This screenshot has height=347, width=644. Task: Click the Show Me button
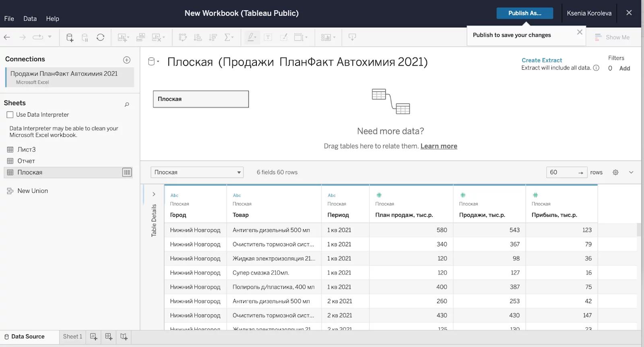pos(612,37)
